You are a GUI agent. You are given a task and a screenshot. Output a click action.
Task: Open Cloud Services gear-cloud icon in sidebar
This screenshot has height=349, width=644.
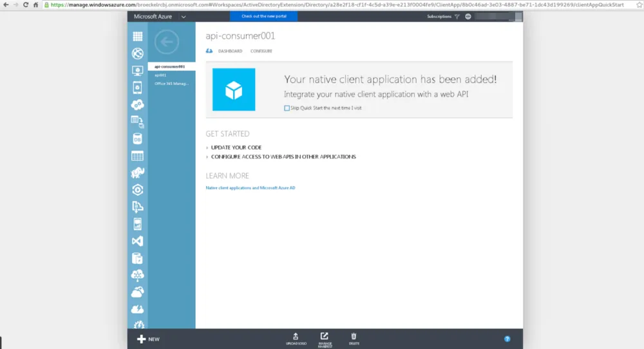point(138,105)
